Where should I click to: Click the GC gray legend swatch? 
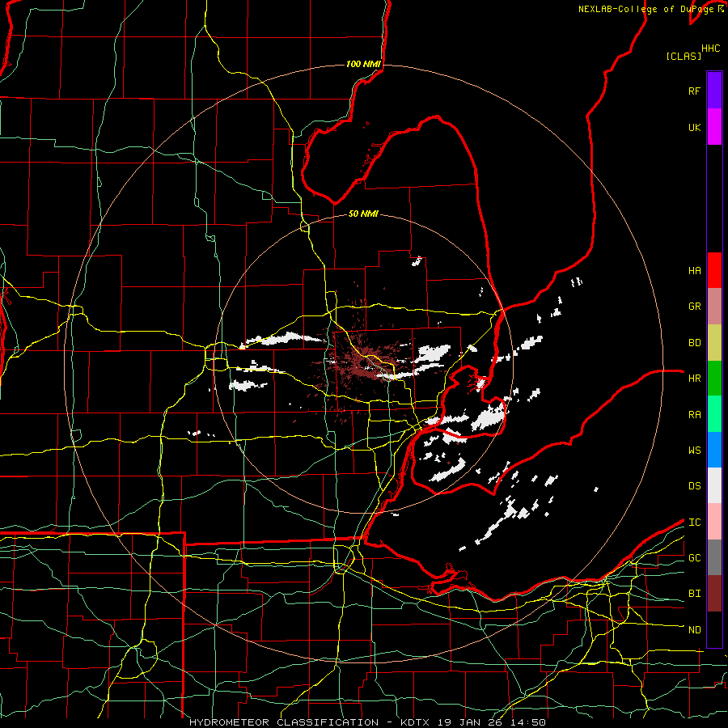pos(714,557)
